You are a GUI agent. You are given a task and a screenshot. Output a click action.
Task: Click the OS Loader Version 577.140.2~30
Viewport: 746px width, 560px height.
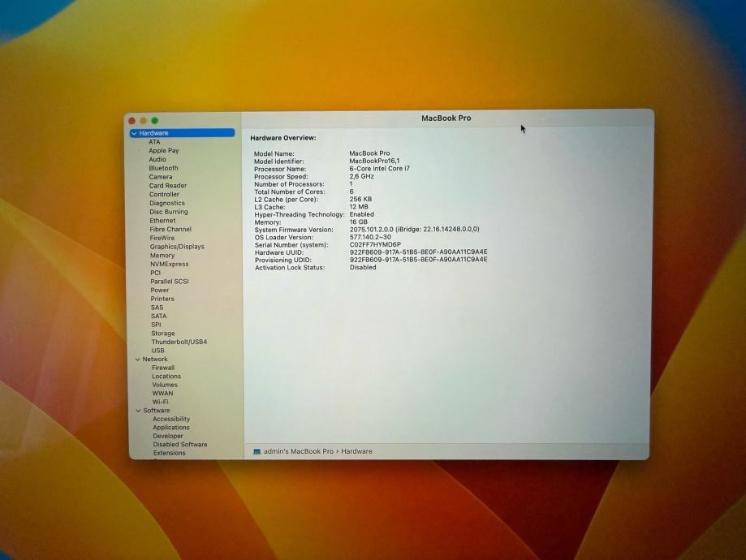tap(371, 237)
